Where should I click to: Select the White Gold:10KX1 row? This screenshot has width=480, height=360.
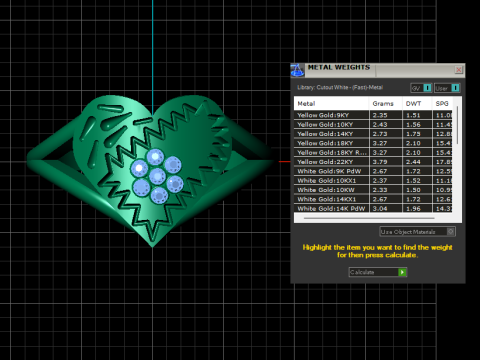(373, 180)
